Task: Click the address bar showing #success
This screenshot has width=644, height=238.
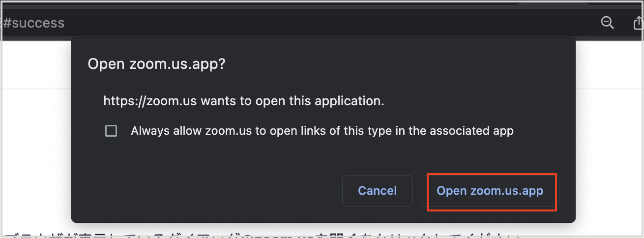Action: pos(295,23)
